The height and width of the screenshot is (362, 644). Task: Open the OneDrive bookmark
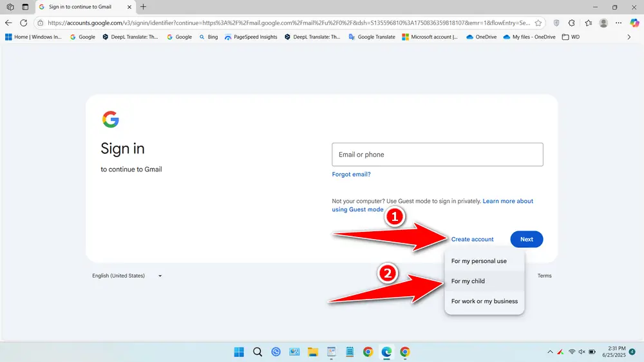(x=481, y=37)
